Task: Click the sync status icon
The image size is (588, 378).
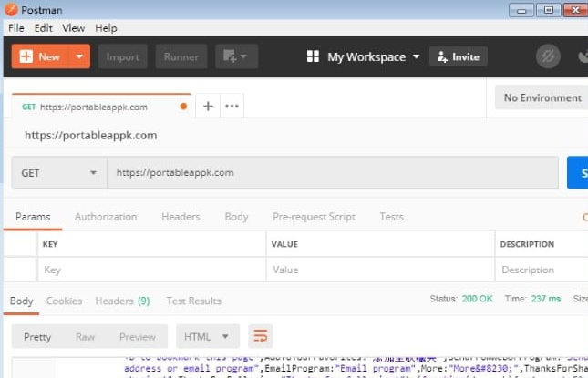Action: coord(548,56)
